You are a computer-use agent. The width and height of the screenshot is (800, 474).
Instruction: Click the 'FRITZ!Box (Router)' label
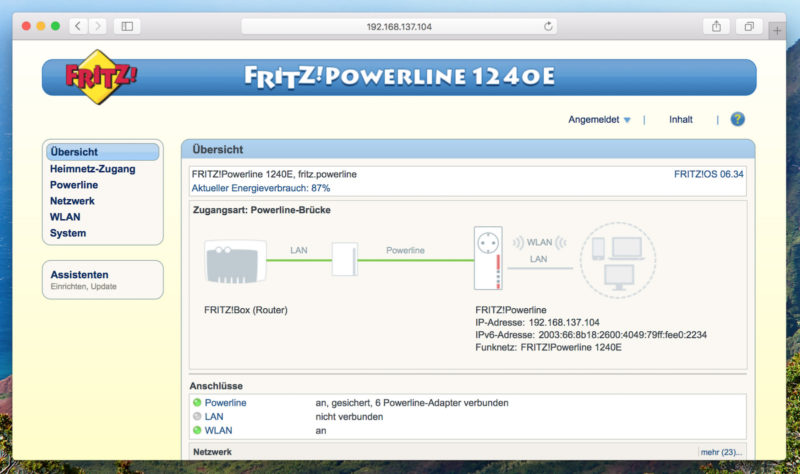[245, 310]
